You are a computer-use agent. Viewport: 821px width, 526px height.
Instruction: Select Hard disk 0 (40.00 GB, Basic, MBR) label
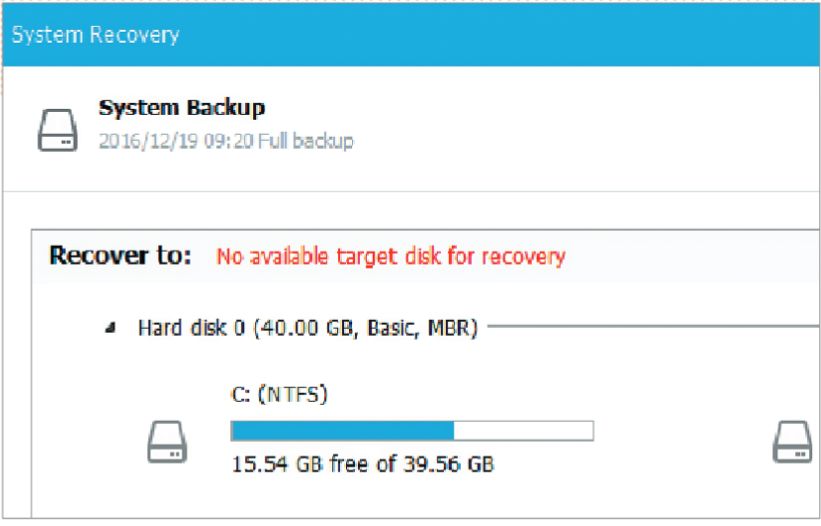[x=307, y=327]
